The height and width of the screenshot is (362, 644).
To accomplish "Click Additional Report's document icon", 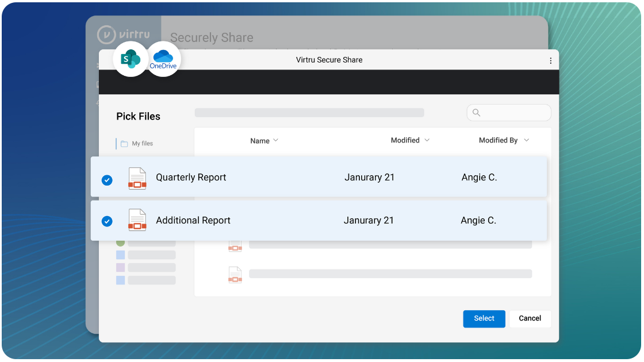I will [x=137, y=220].
